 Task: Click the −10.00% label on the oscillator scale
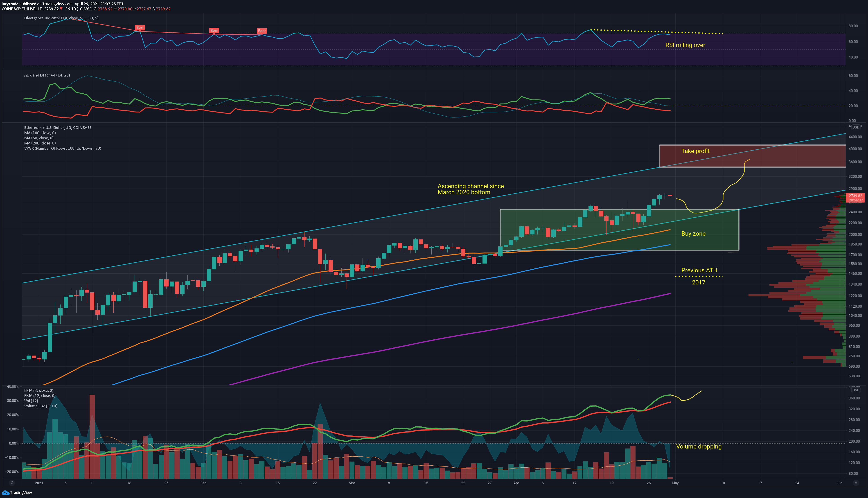[x=12, y=458]
